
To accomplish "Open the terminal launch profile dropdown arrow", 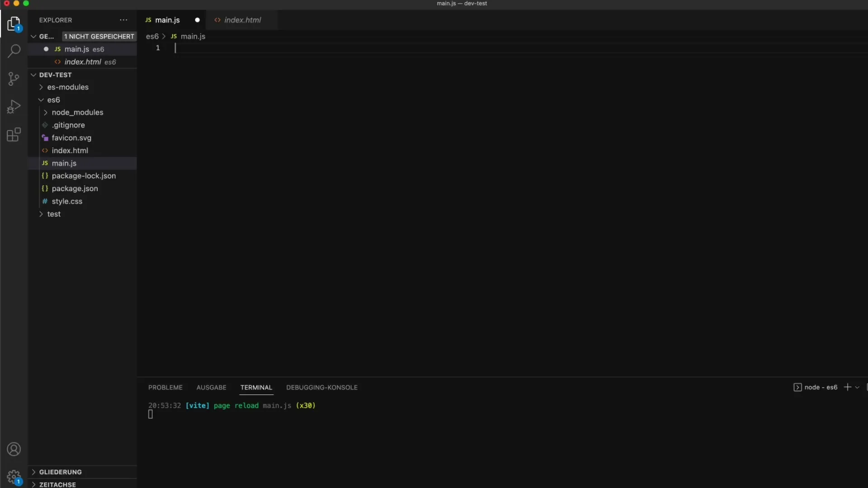I will 857,387.
